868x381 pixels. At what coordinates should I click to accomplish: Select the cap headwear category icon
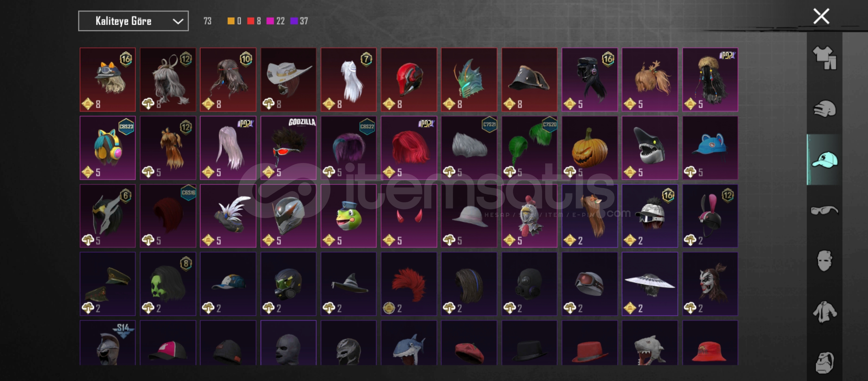[825, 160]
